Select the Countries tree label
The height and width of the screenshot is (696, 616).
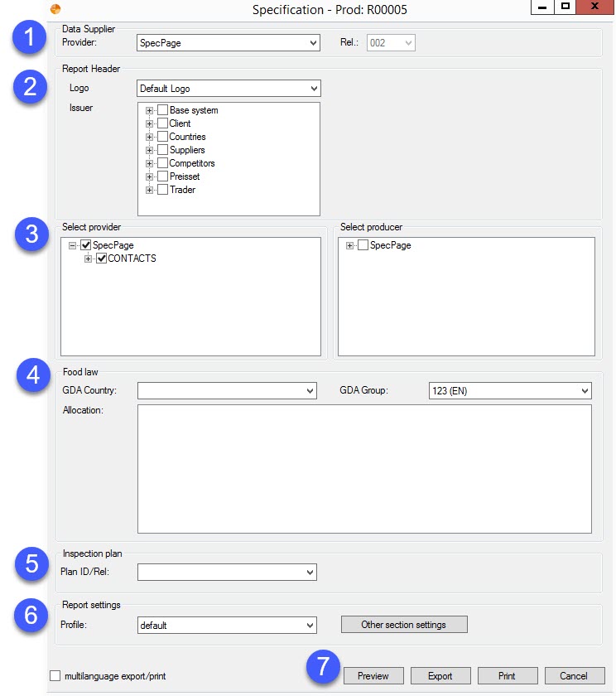[x=188, y=137]
